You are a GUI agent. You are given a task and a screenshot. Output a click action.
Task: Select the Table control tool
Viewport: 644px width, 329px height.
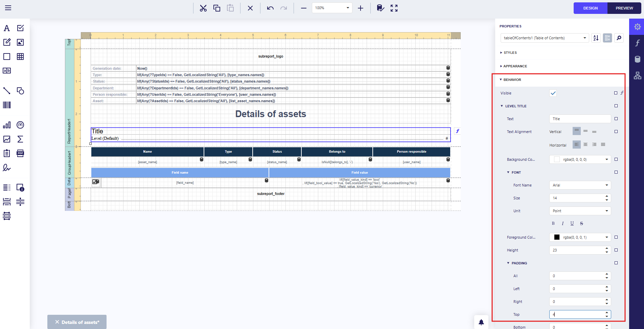(x=20, y=57)
